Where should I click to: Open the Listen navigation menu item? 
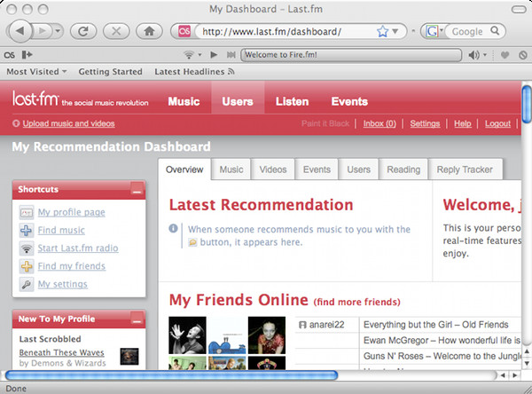[x=292, y=101]
